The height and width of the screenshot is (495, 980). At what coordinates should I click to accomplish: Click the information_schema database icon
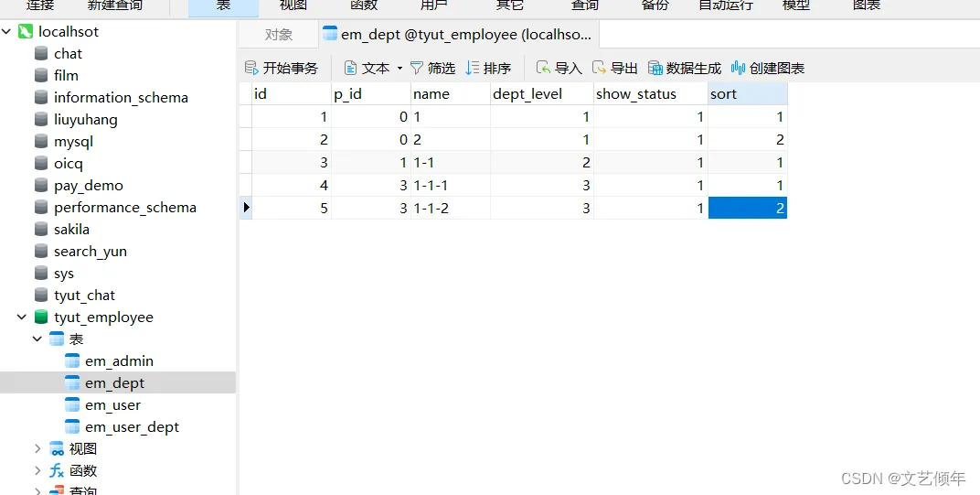tap(41, 98)
